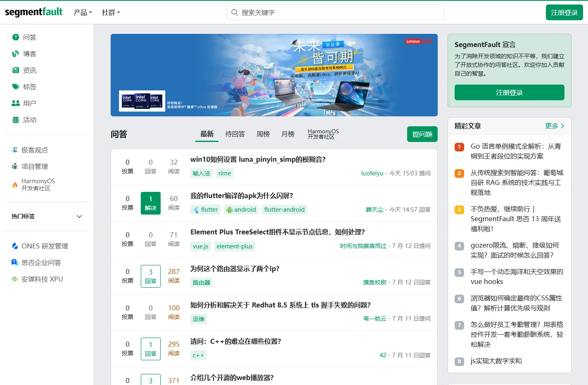Open article 手写一个动态海洋和天空效果的 vue hooks
The height and width of the screenshot is (385, 588).
pyautogui.click(x=517, y=276)
